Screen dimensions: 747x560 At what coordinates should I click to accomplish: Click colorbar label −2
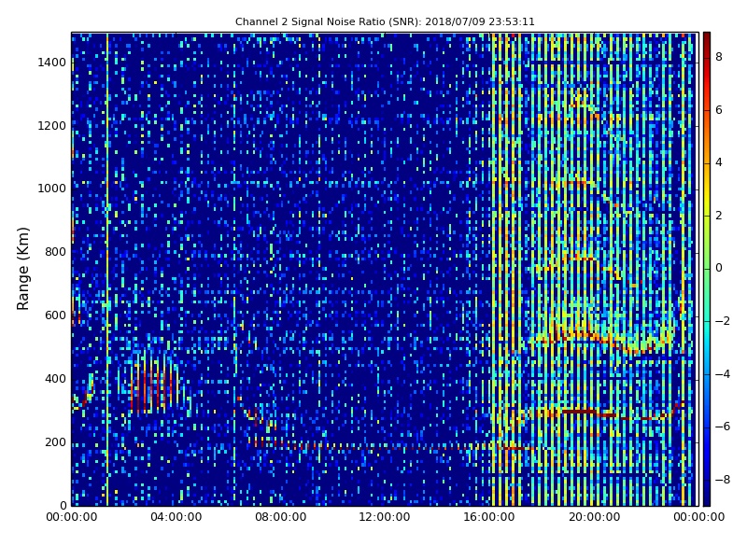723,321
